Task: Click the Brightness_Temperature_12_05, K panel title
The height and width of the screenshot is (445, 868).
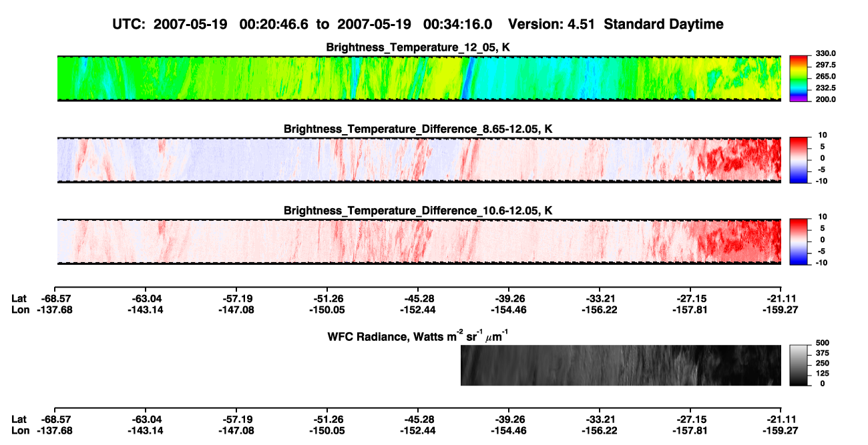Action: [x=418, y=47]
